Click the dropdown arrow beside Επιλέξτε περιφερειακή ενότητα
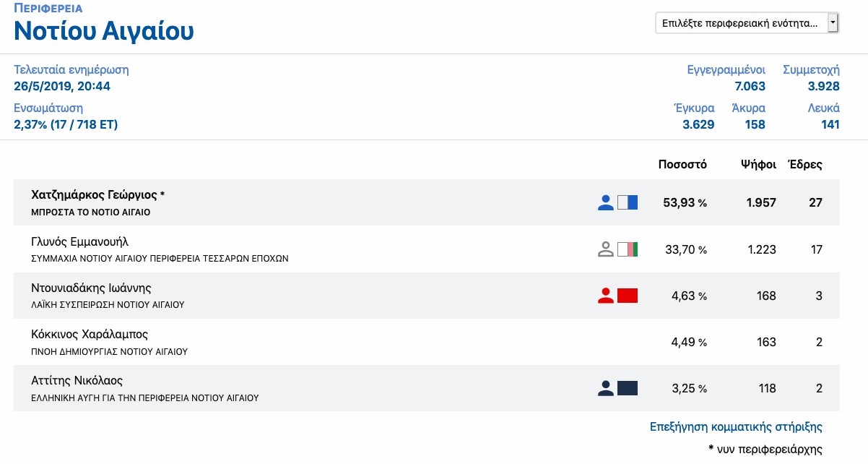This screenshot has width=868, height=464. pyautogui.click(x=833, y=23)
